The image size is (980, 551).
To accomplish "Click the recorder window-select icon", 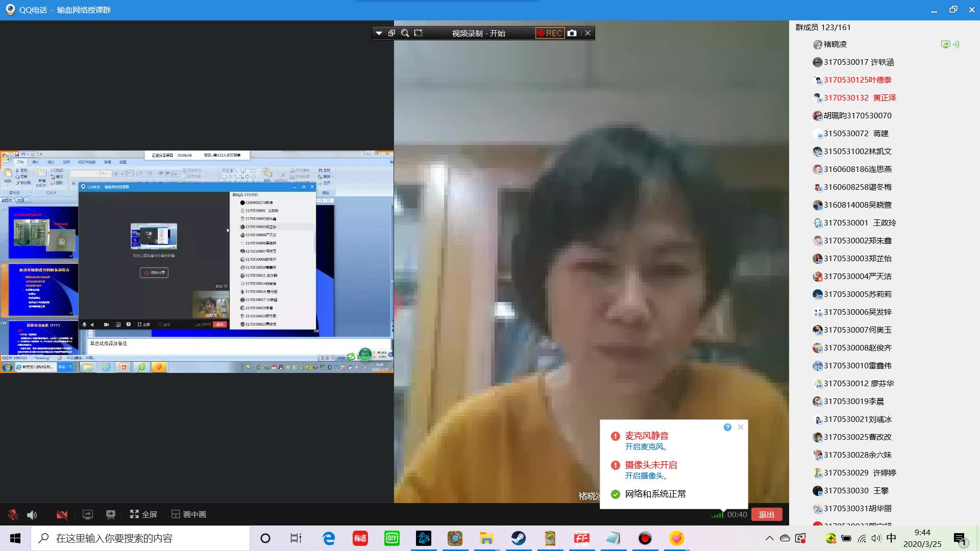I will (391, 33).
